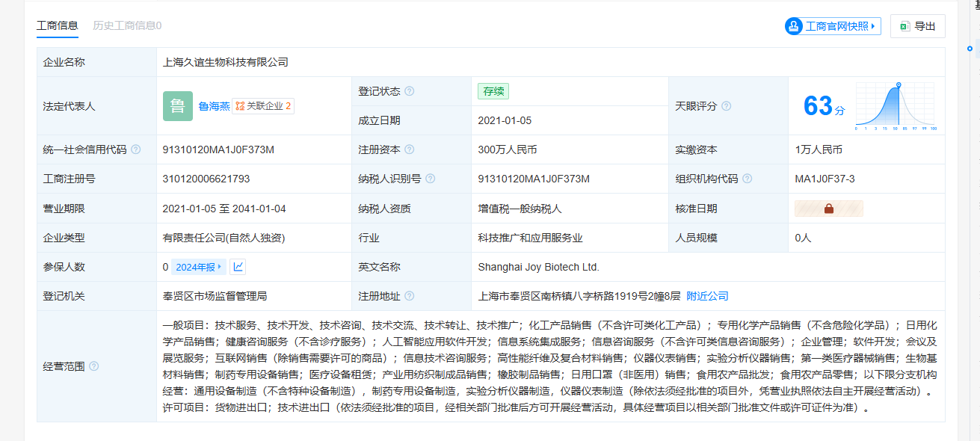Click 纳税人资质 value 增值税一般纳税人

point(520,209)
